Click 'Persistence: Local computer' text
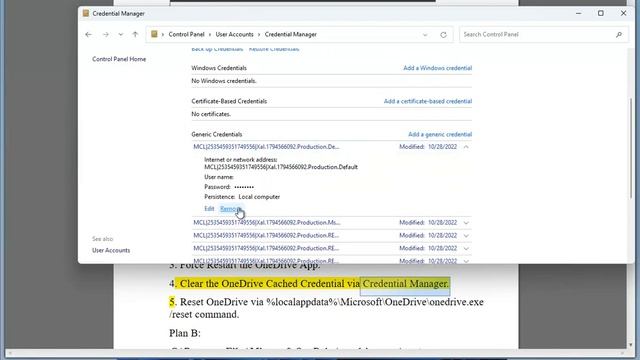This screenshot has width=640, height=360. 242,197
